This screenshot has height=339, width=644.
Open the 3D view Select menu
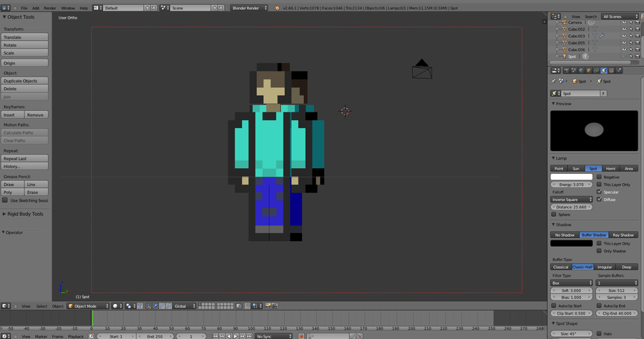[x=42, y=306]
